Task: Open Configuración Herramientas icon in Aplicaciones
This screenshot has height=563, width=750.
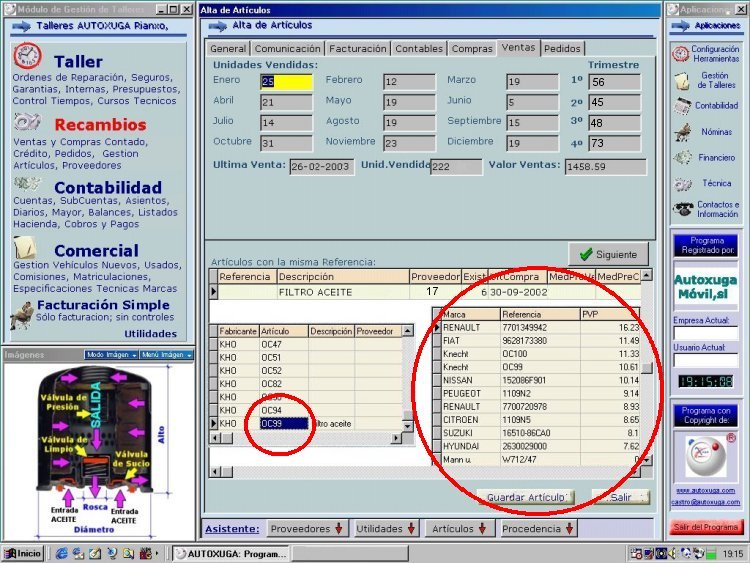Action: pos(680,54)
